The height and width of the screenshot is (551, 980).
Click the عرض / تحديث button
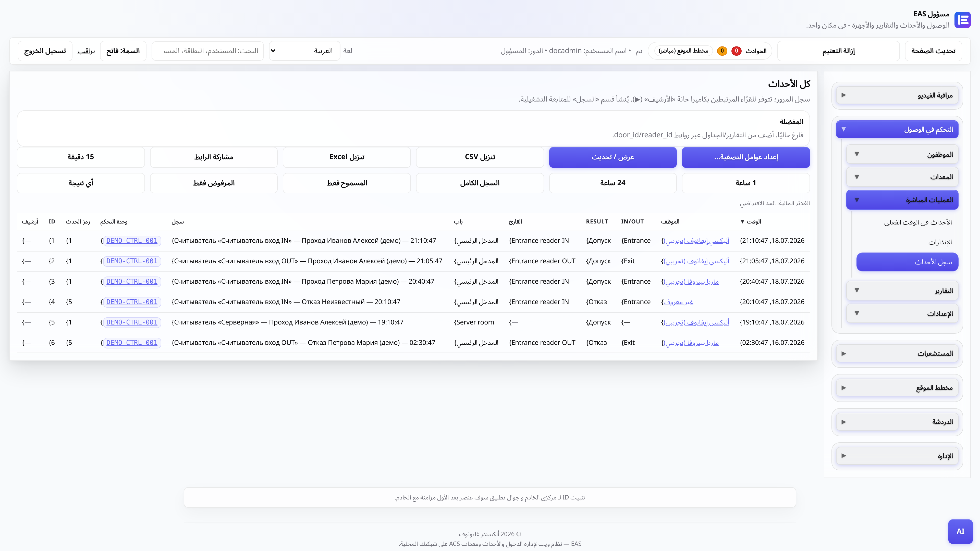[612, 157]
